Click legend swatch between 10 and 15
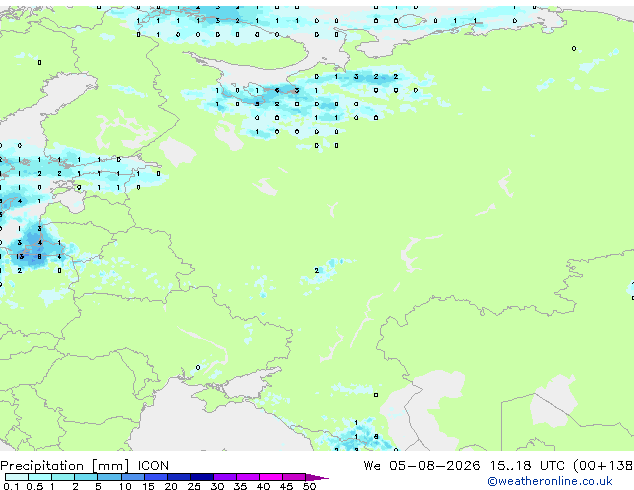Screen dimensions: 634x490 (x=133, y=477)
